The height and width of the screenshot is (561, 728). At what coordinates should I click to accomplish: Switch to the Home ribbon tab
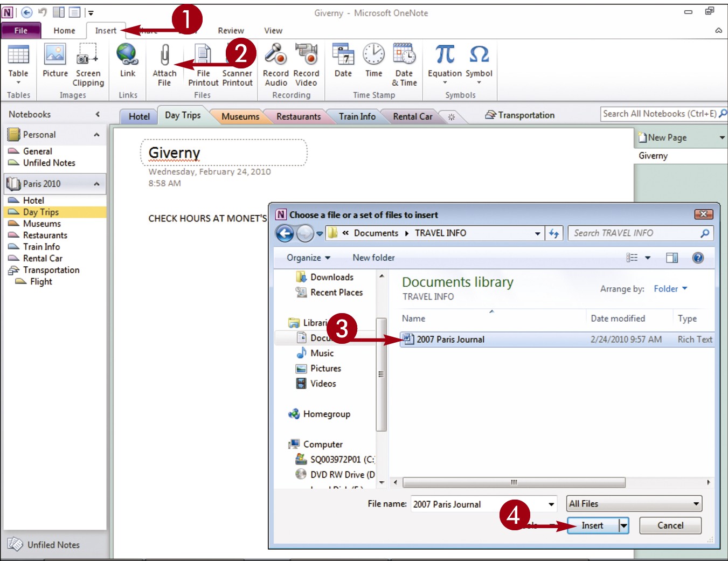[64, 31]
